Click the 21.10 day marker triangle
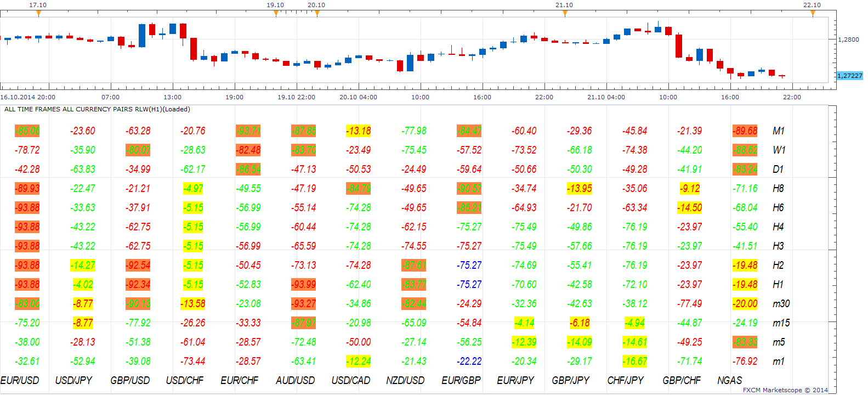Viewport: 868px width, 395px height. [565, 14]
